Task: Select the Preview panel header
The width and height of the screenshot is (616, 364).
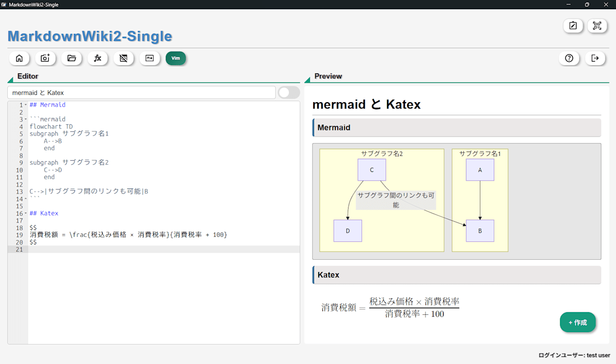Action: pos(328,76)
